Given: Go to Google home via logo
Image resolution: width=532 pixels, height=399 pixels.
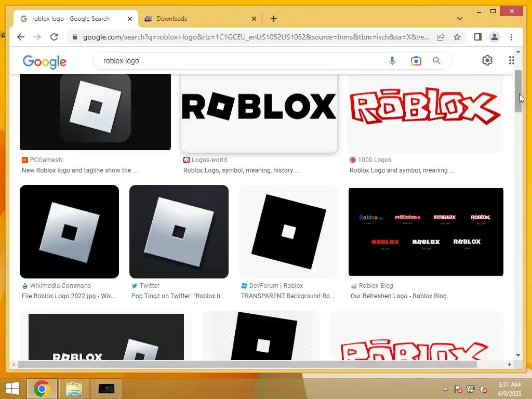Looking at the screenshot, I should pos(45,62).
